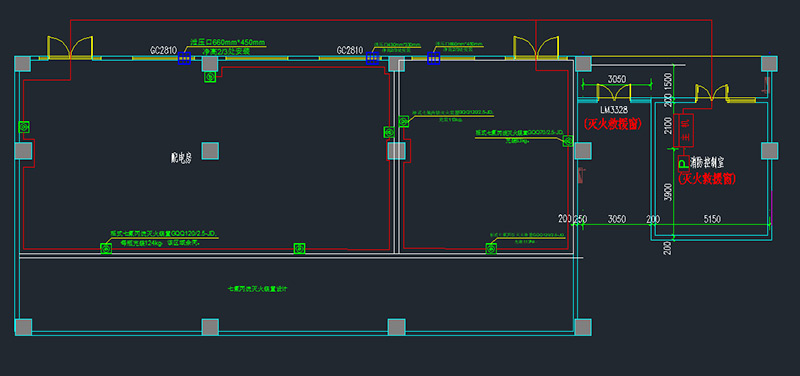Image resolution: width=800 pixels, height=376 pixels.
Task: Select the 5150 dimension text
Action: (x=712, y=219)
